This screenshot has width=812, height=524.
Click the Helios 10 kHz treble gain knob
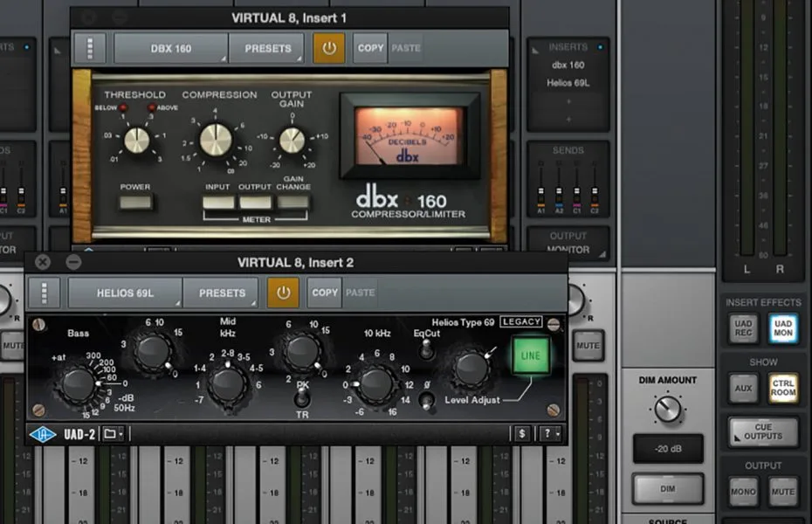coord(376,385)
